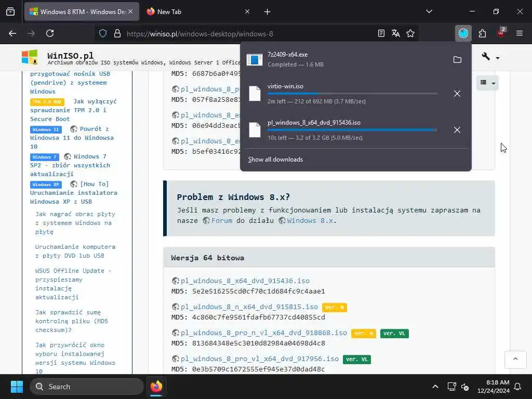Open Powrót z Windowsa 11 do Windowsa 10

pyautogui.click(x=72, y=138)
